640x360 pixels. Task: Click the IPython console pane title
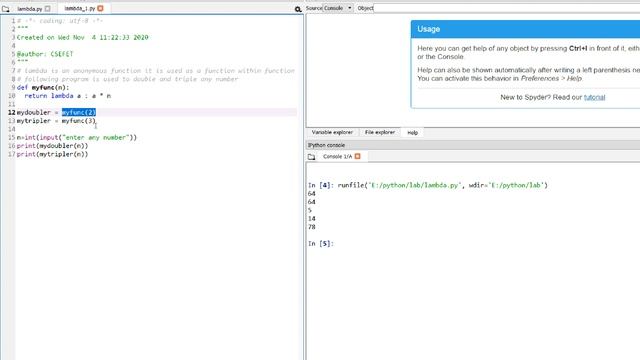pyautogui.click(x=326, y=145)
